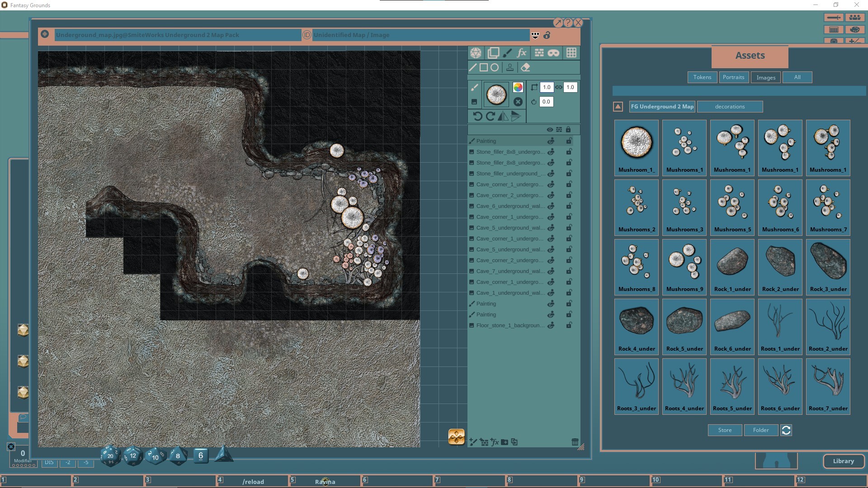Open the mask tools panel
Screen dimensions: 868x488
554,53
